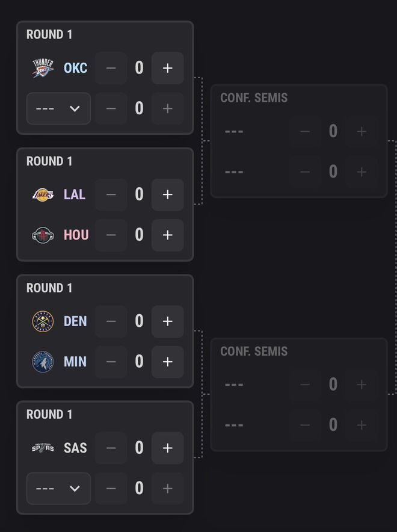
Task: Click the LAL team name label
Action: click(x=75, y=194)
